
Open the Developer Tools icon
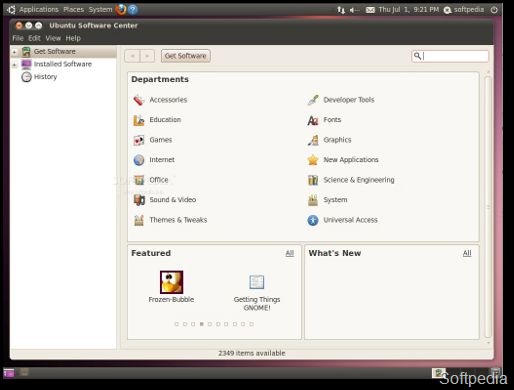point(313,100)
